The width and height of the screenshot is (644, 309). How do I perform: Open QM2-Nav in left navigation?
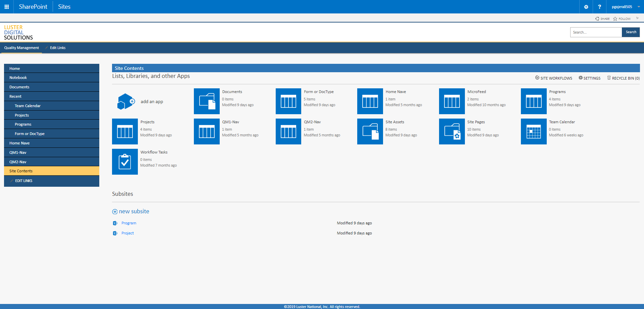click(52, 162)
